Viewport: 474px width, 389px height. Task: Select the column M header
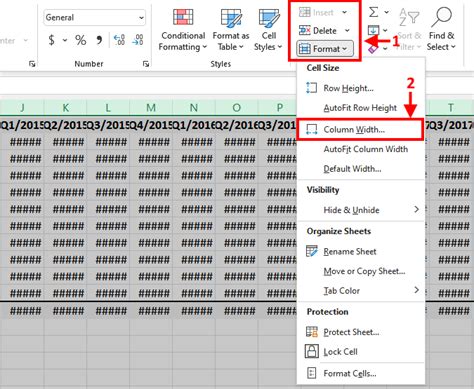pos(151,108)
